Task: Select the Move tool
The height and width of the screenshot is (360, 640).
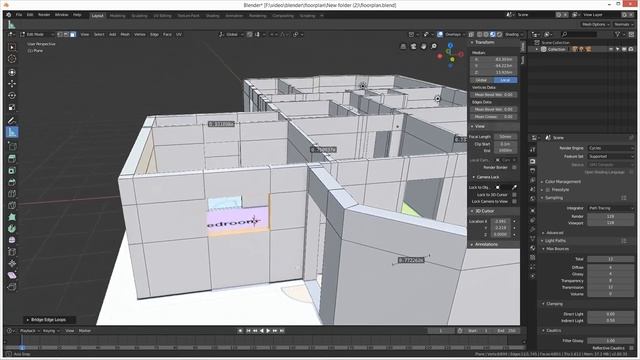Action: coord(12,84)
